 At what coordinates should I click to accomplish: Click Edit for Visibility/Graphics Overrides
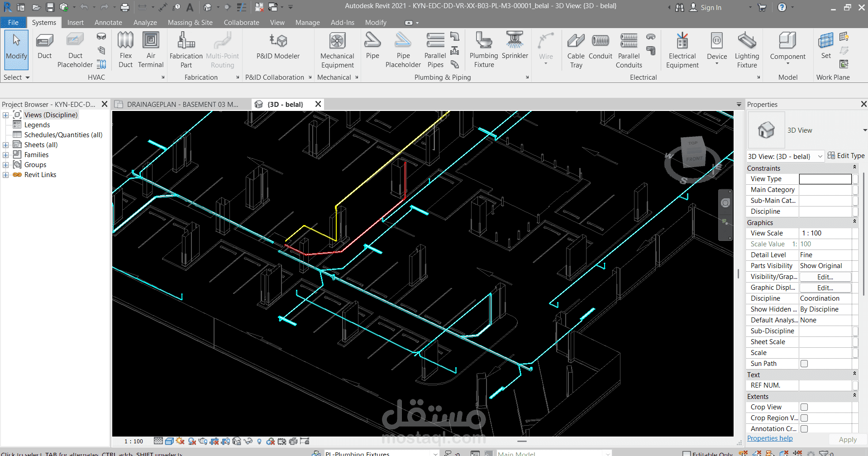(x=825, y=277)
